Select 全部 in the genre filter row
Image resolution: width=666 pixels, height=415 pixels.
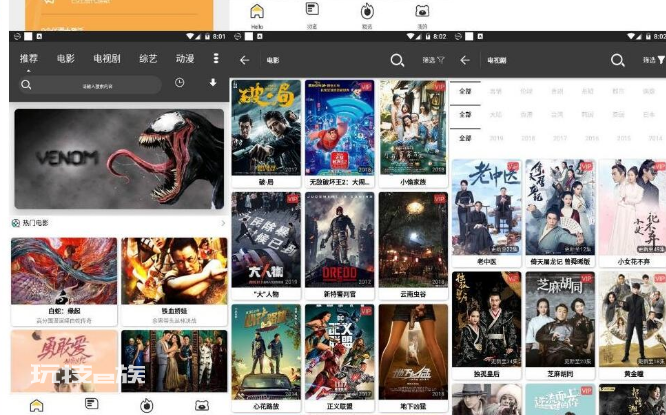point(466,91)
